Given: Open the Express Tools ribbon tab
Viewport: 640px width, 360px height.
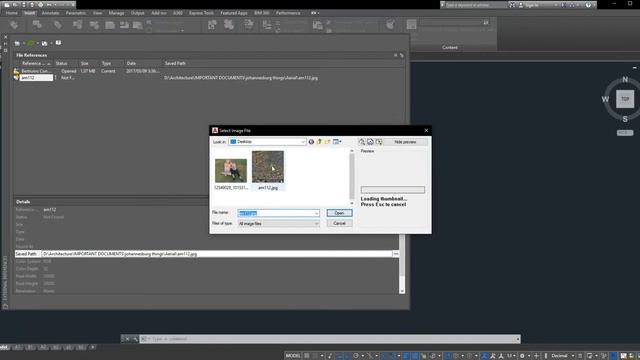Looking at the screenshot, I should [x=201, y=13].
